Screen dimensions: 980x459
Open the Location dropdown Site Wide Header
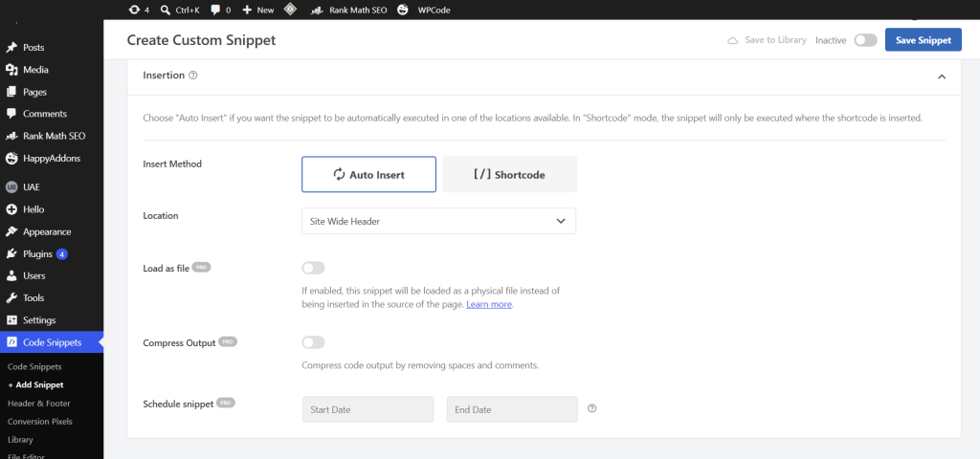tap(438, 221)
